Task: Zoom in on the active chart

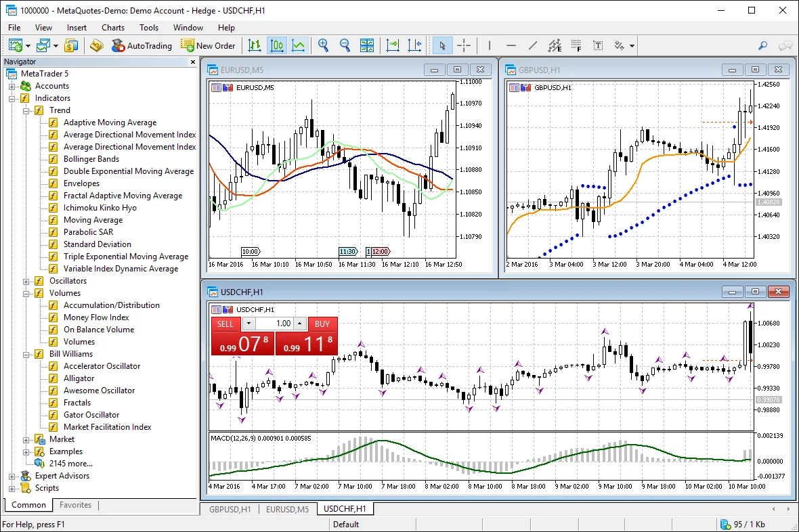Action: click(x=323, y=45)
